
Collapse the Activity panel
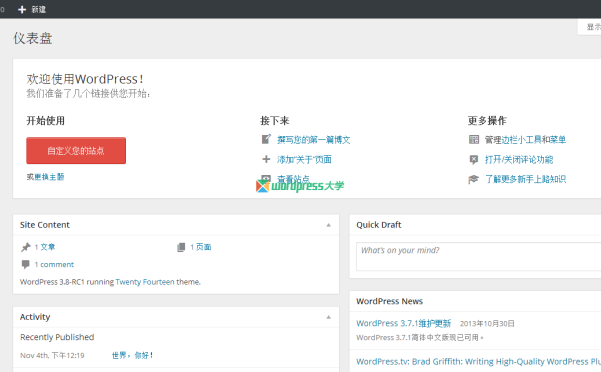coord(328,317)
